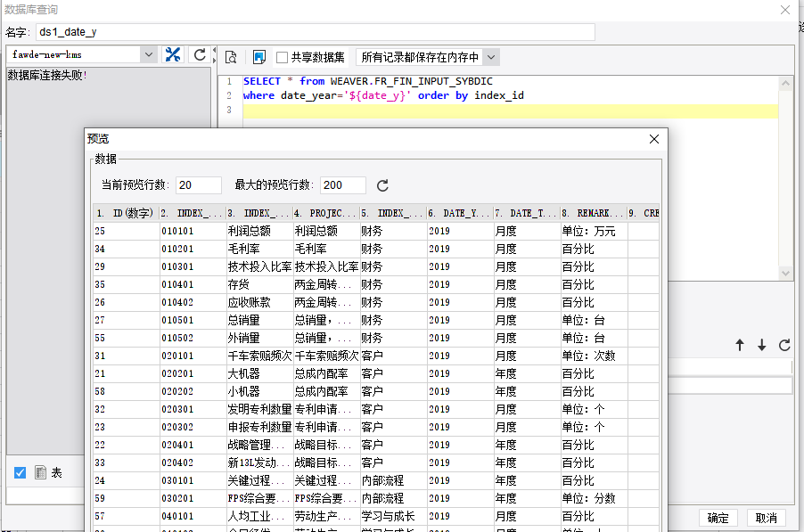Move parameter down with the down arrow
The height and width of the screenshot is (532, 804).
[x=762, y=345]
